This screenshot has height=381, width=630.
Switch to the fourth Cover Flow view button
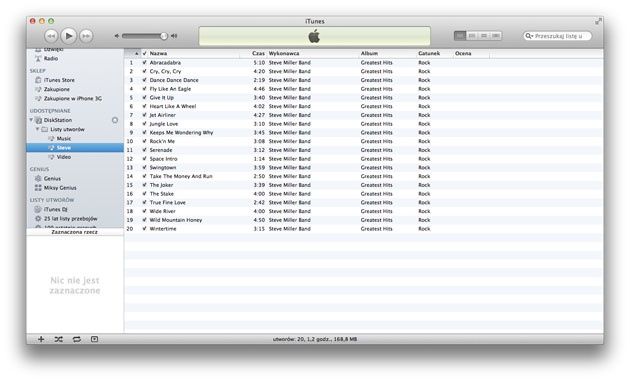click(x=496, y=36)
